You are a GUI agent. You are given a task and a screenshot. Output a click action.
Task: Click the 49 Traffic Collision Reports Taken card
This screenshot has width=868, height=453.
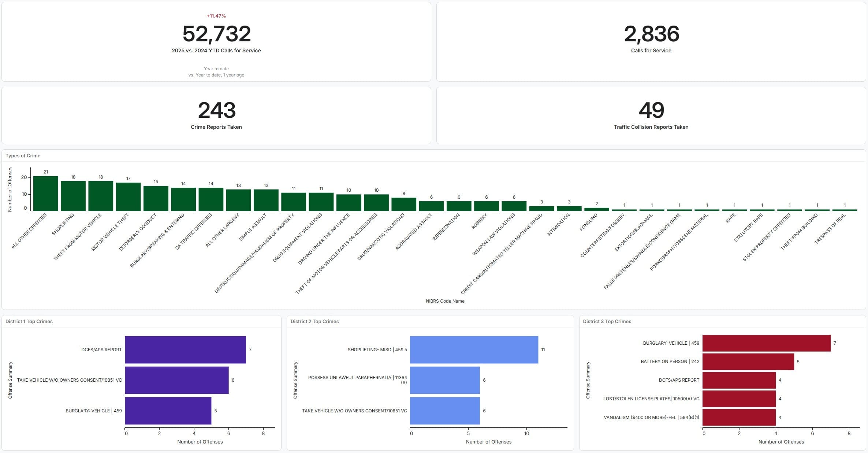click(x=651, y=115)
